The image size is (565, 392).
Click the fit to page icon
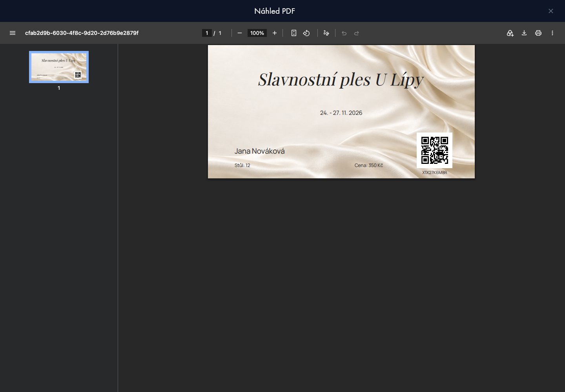tap(294, 33)
